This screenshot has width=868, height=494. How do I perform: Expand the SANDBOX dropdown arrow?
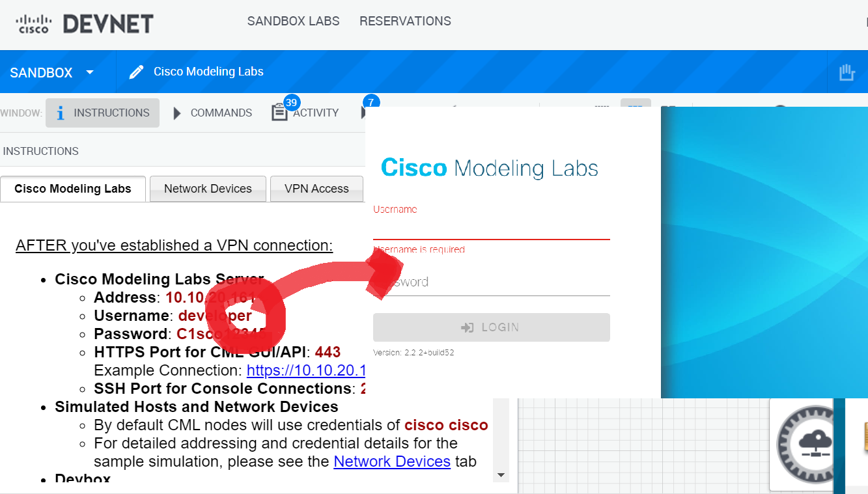coord(90,72)
